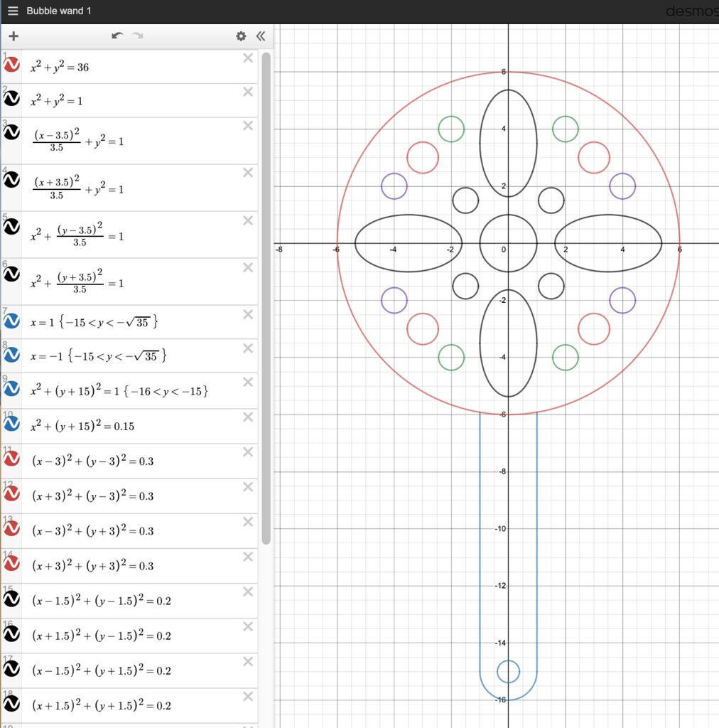Hide the red outer circle x²+y²=36
The height and width of the screenshot is (728, 719).
tap(12, 64)
